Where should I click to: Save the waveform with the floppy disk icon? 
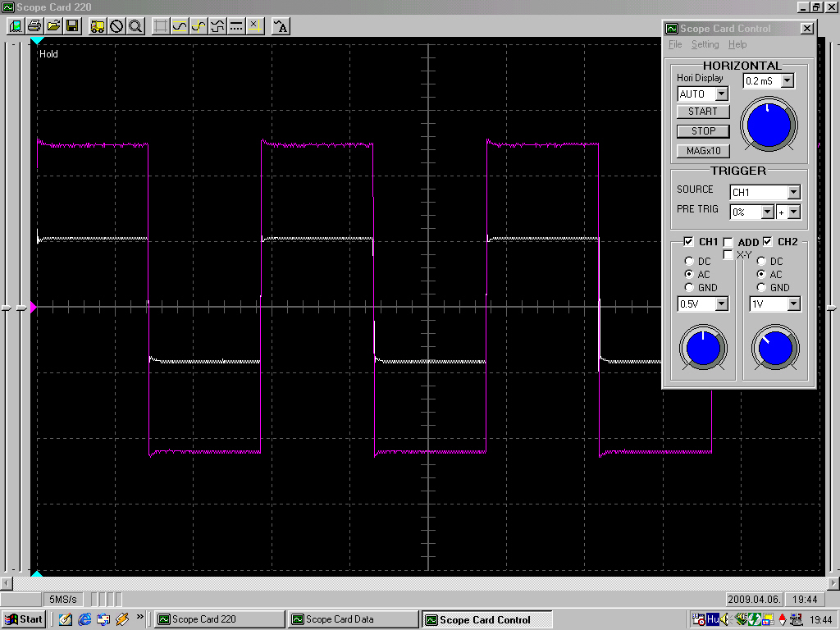coord(72,25)
